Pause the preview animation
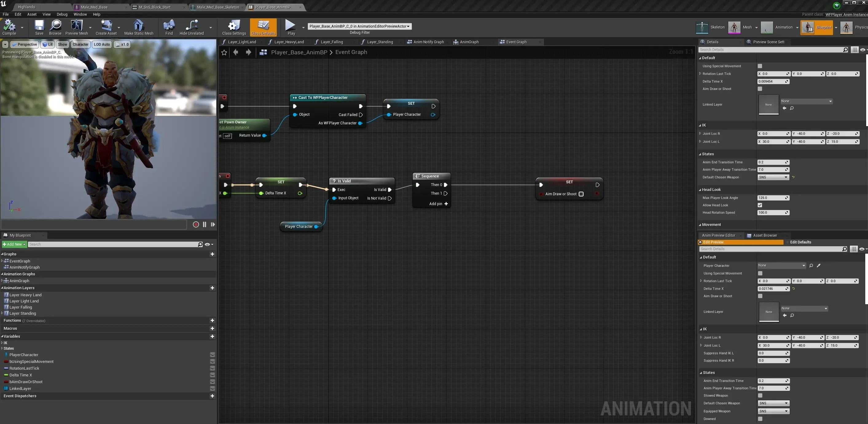 point(205,224)
